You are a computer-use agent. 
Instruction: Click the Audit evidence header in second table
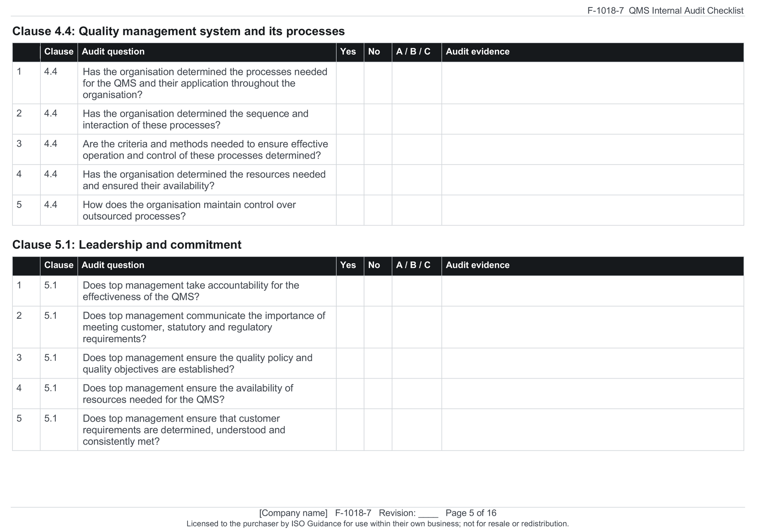(x=478, y=265)
